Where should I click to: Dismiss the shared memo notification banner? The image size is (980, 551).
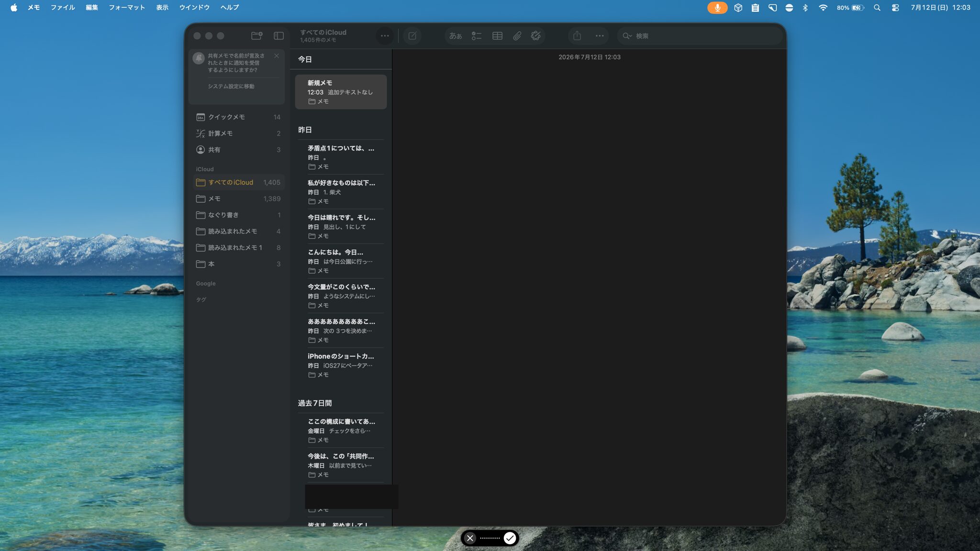point(277,56)
